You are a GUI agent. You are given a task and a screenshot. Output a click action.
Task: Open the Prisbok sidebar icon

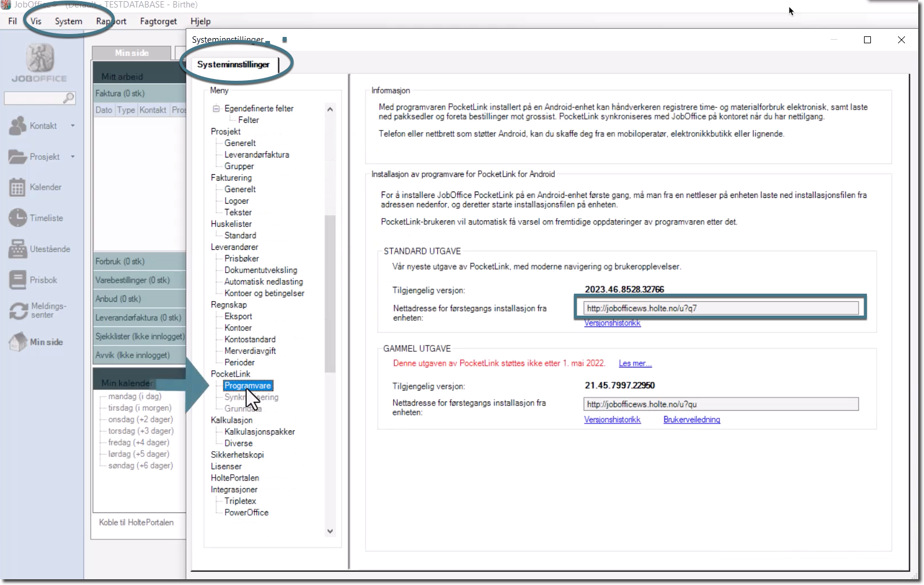click(x=17, y=280)
